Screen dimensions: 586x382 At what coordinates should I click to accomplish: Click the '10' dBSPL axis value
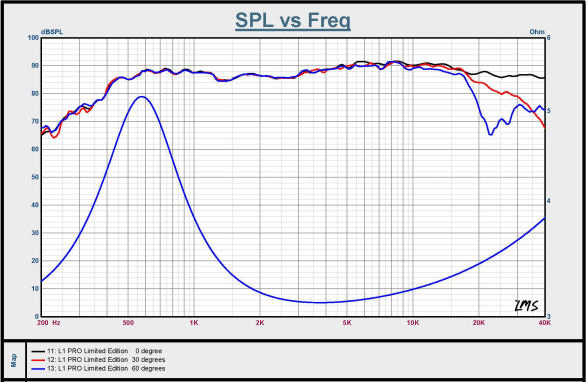pyautogui.click(x=35, y=289)
